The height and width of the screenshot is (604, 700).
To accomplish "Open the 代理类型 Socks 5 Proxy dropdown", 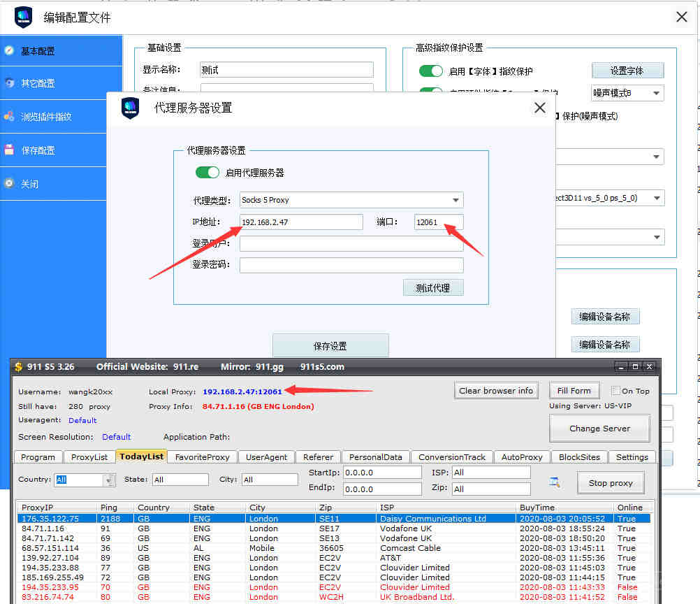I will pyautogui.click(x=351, y=200).
